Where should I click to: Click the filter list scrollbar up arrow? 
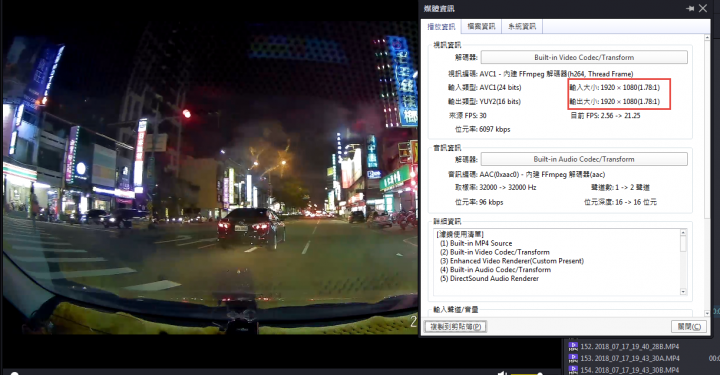coord(683,233)
